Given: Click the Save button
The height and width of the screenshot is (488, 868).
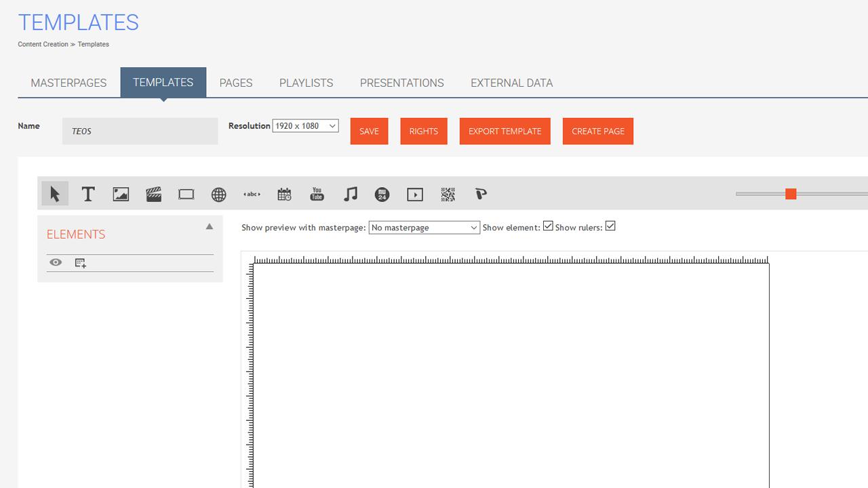Looking at the screenshot, I should (369, 131).
